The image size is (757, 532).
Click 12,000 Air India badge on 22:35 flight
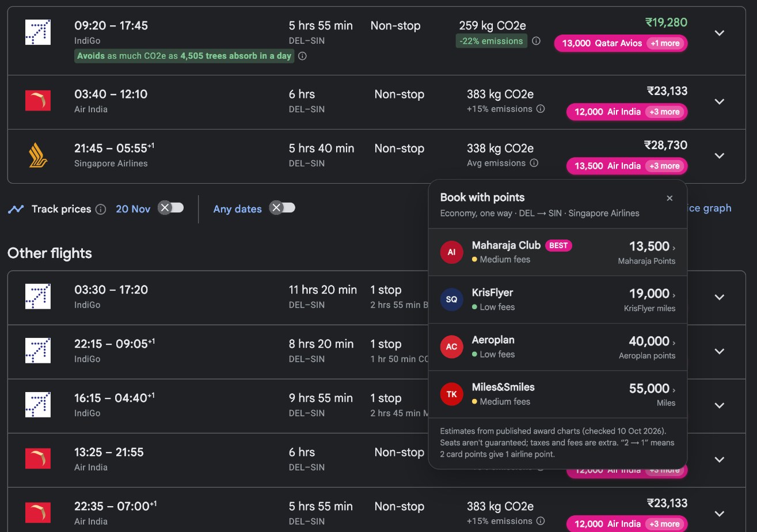pos(627,524)
